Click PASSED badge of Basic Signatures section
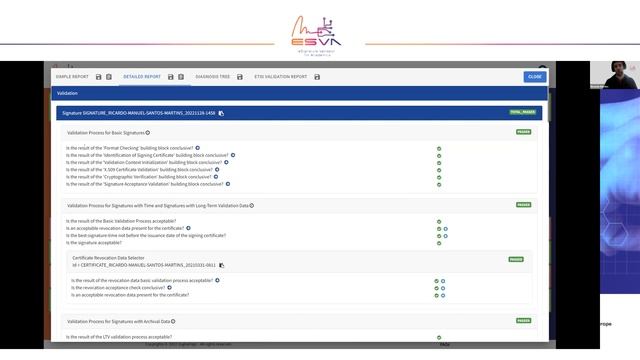The image size is (640, 360). click(523, 132)
